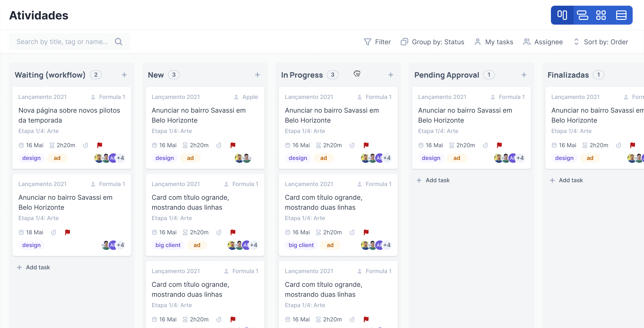The height and width of the screenshot is (328, 644).
Task: Click attachment clip icon on first New card
Action: click(x=219, y=145)
